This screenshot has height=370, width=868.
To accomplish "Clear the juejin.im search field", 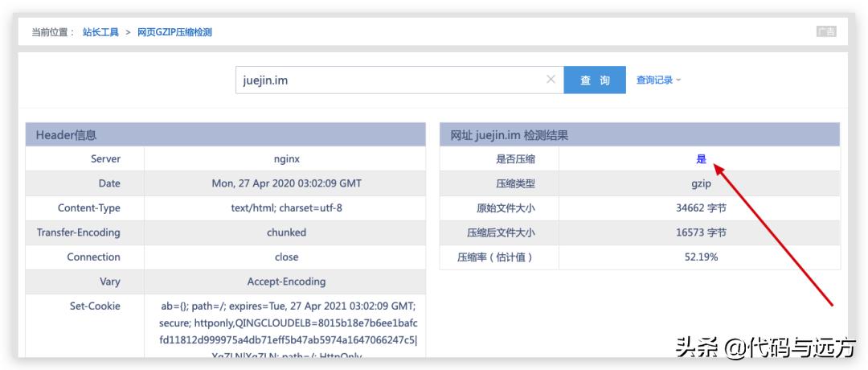I will pos(551,80).
